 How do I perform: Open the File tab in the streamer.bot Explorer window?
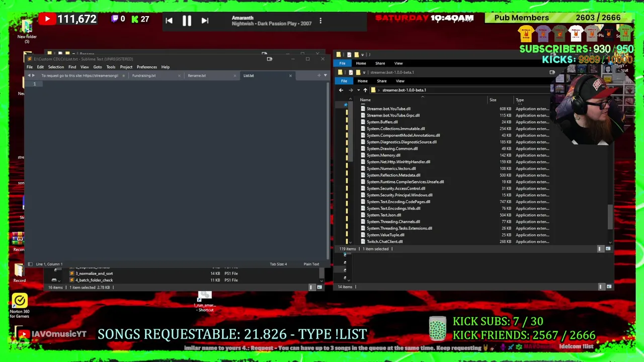click(x=344, y=81)
